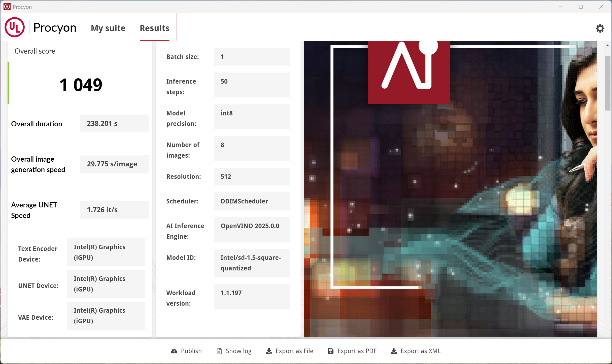Choose Export as PDF
The width and height of the screenshot is (612, 364).
pos(352,351)
